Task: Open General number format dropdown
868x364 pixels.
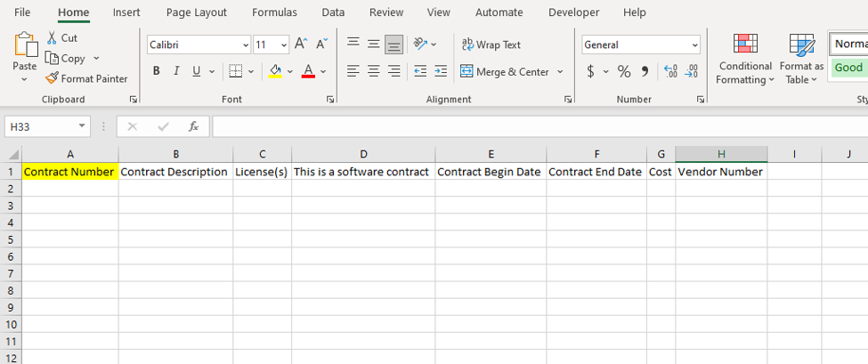Action: tap(694, 44)
